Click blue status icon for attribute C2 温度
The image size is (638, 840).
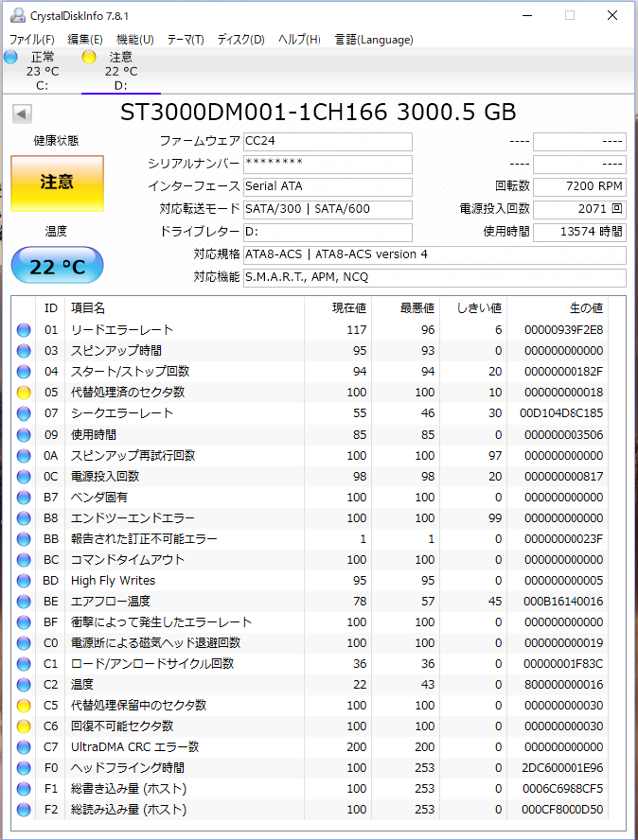click(x=24, y=685)
